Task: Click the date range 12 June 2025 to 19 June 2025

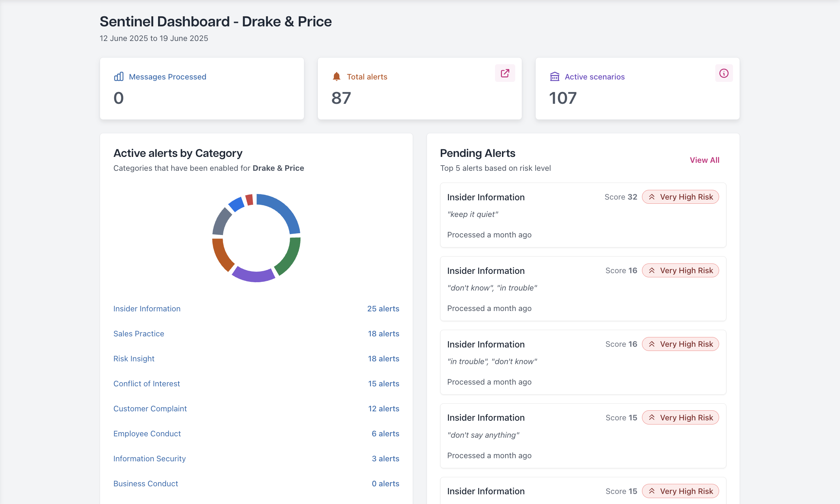Action: coord(154,38)
